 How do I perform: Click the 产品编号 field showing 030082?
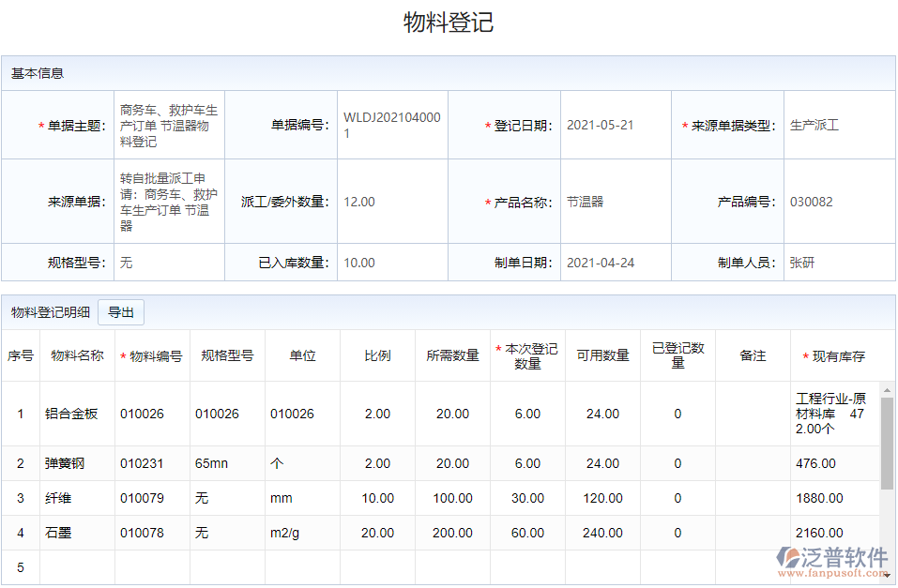click(839, 202)
